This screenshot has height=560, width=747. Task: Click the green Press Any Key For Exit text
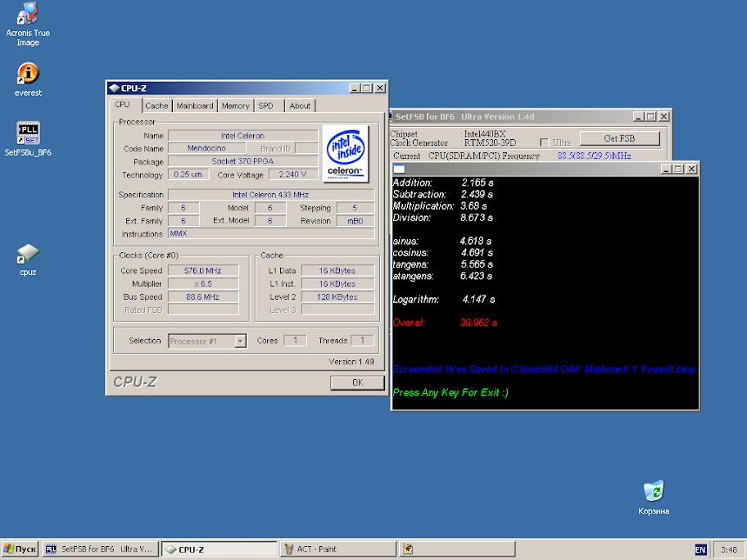point(450,393)
